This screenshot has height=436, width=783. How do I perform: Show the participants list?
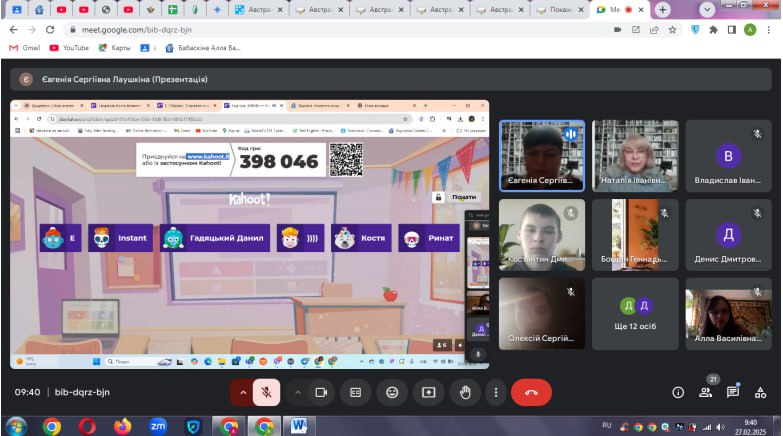tap(705, 393)
